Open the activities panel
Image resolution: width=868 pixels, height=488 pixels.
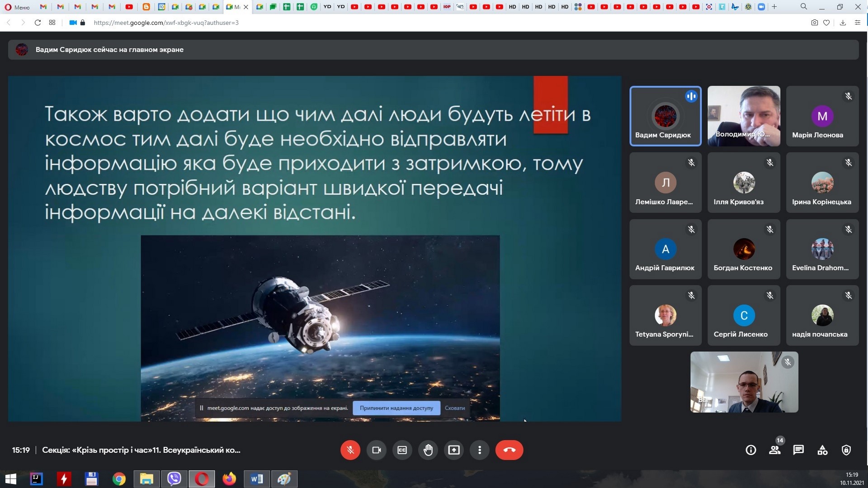(822, 450)
